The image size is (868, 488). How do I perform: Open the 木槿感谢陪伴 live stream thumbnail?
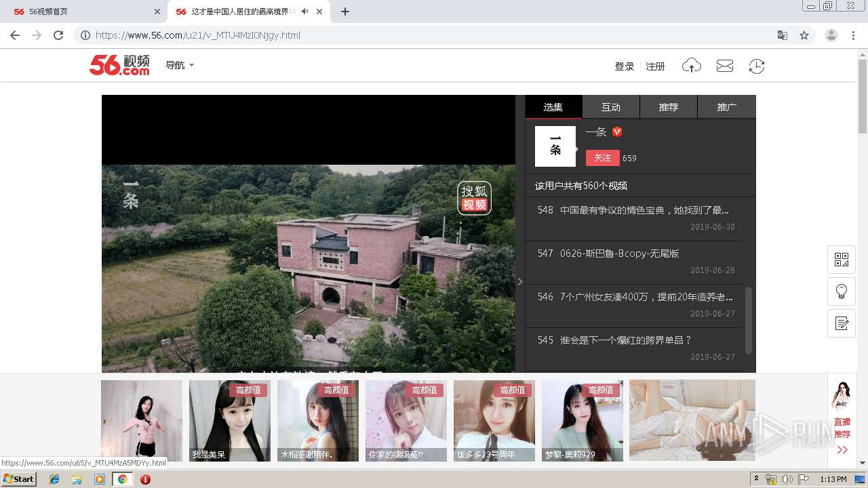coord(318,421)
